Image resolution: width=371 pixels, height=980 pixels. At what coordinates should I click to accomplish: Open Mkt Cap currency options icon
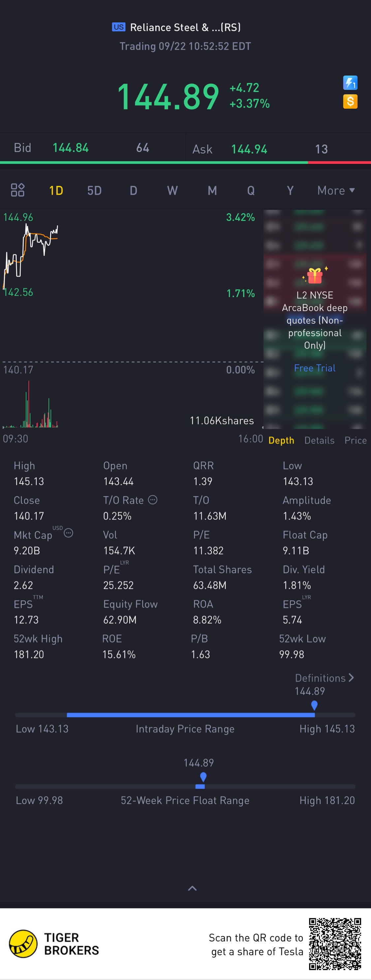[x=69, y=533]
